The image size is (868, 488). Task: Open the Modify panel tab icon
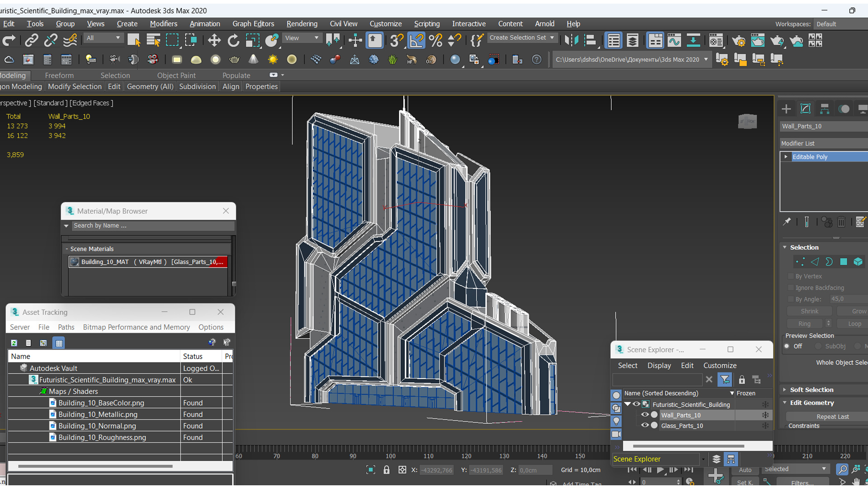[x=806, y=108]
